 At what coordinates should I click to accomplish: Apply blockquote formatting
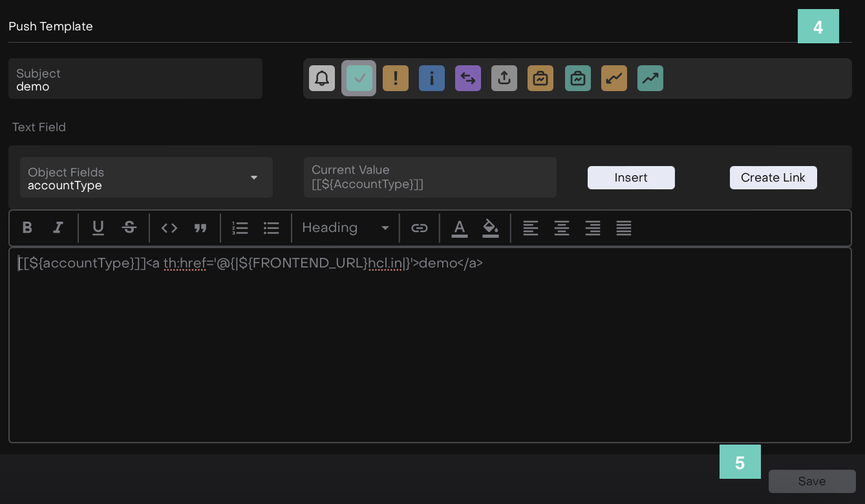(200, 227)
